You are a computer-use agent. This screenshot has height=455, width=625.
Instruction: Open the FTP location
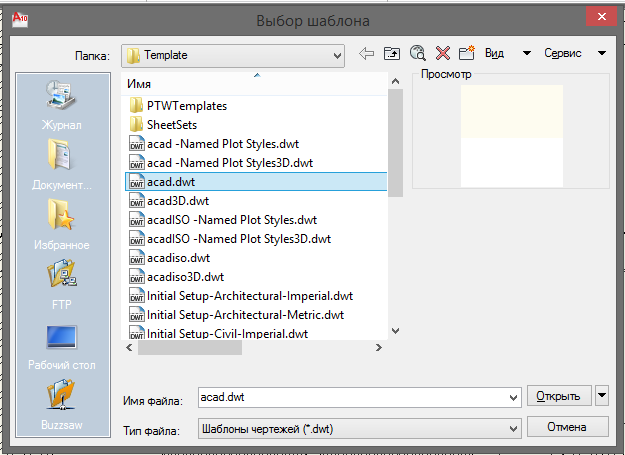pos(61,284)
